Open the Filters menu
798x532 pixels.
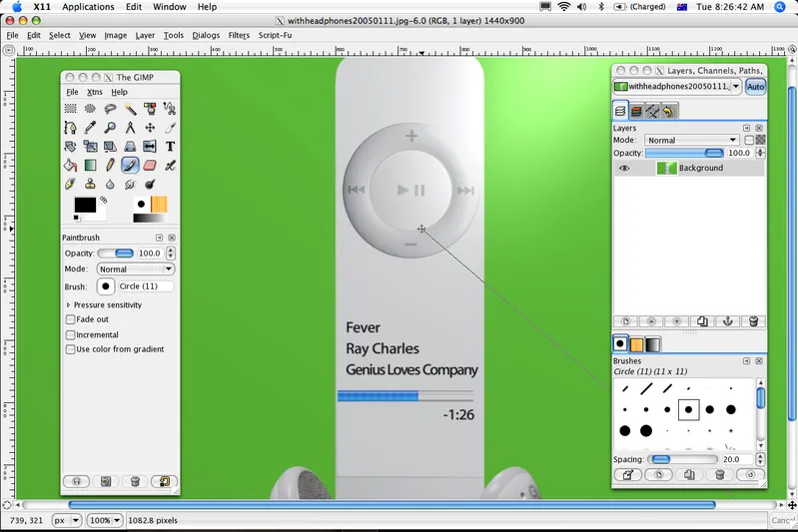coord(239,35)
